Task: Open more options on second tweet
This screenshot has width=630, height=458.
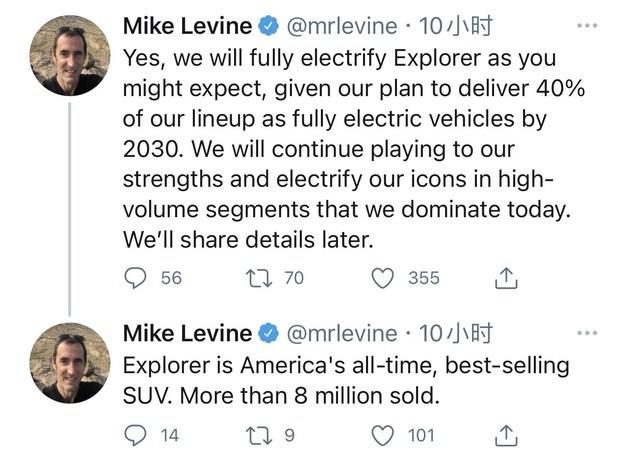Action: click(588, 333)
